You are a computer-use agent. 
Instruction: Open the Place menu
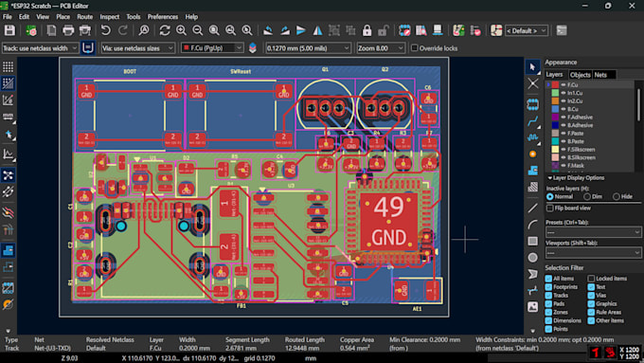click(63, 17)
